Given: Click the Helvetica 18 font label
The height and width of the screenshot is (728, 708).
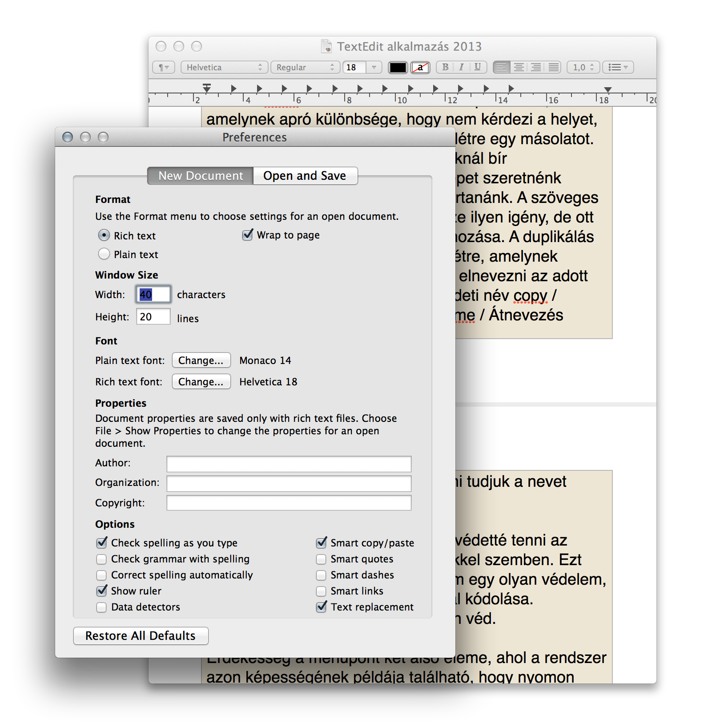Looking at the screenshot, I should click(268, 382).
